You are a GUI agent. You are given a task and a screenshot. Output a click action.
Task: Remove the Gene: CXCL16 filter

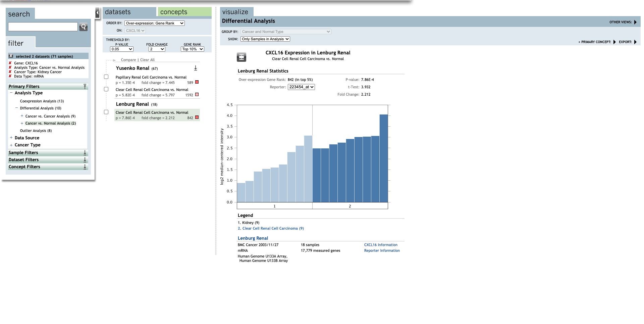(10, 63)
